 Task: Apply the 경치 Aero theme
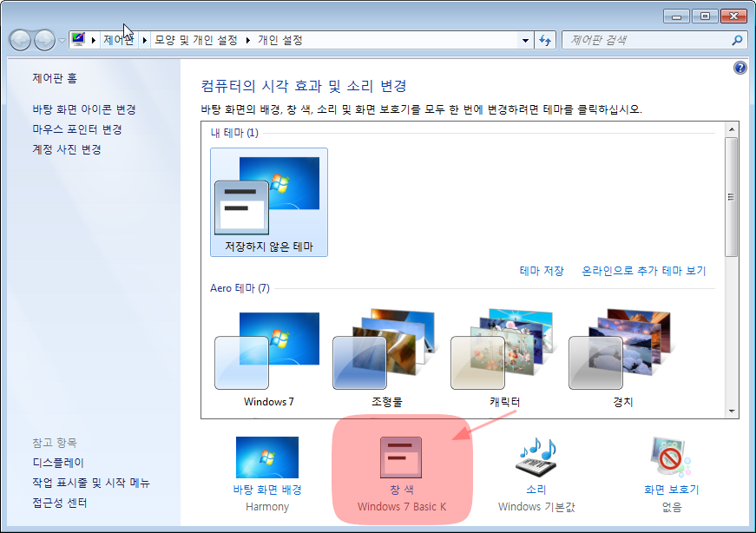coord(623,359)
